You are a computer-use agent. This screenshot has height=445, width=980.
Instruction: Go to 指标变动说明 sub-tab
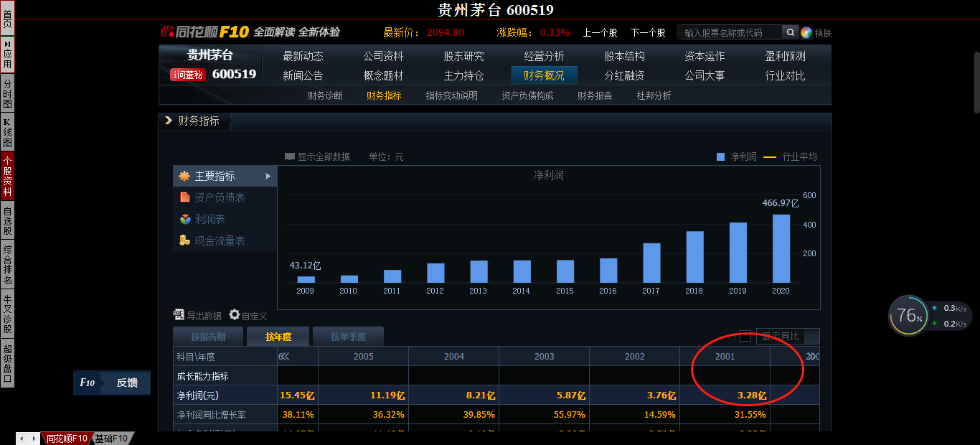click(x=451, y=95)
